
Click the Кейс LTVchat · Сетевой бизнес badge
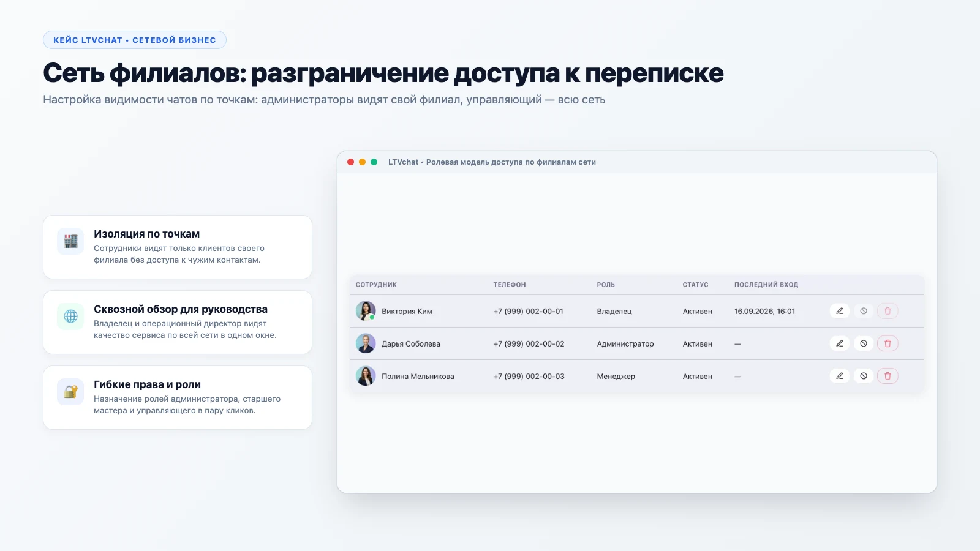[x=135, y=40]
